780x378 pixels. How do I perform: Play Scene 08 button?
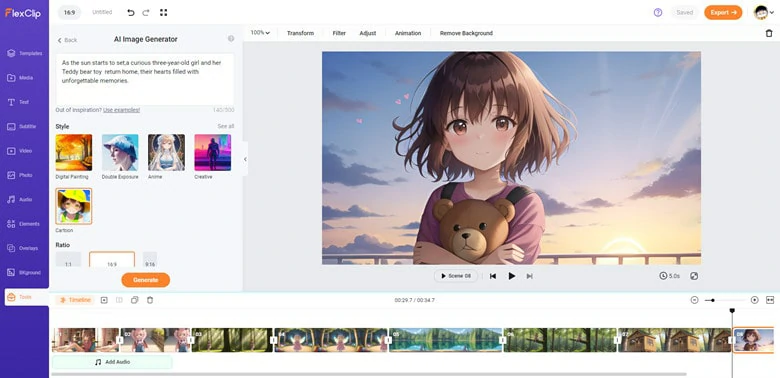(x=456, y=276)
